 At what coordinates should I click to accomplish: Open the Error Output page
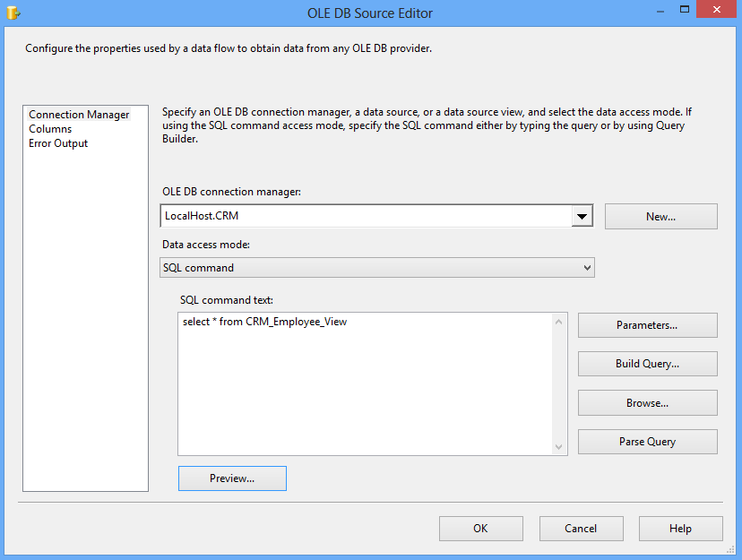58,143
